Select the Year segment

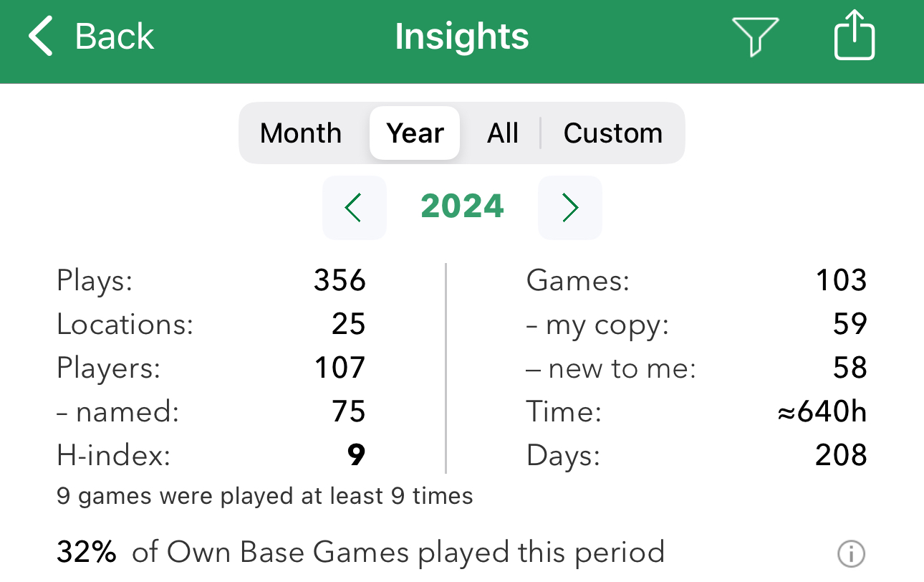click(415, 133)
